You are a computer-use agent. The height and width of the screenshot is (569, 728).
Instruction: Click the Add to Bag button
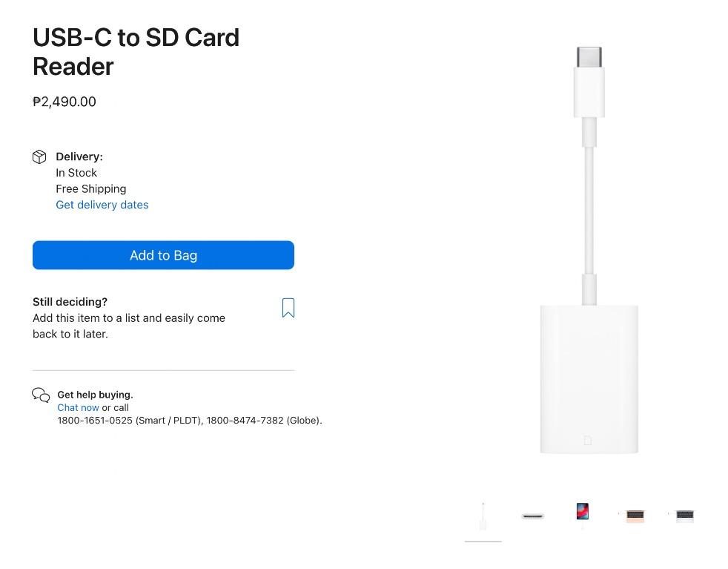click(163, 254)
